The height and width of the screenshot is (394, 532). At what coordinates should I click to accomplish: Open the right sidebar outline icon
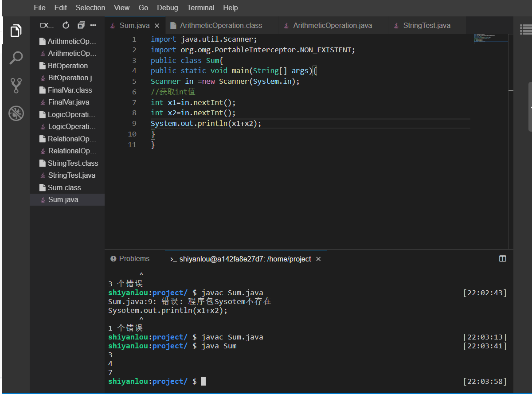(525, 30)
